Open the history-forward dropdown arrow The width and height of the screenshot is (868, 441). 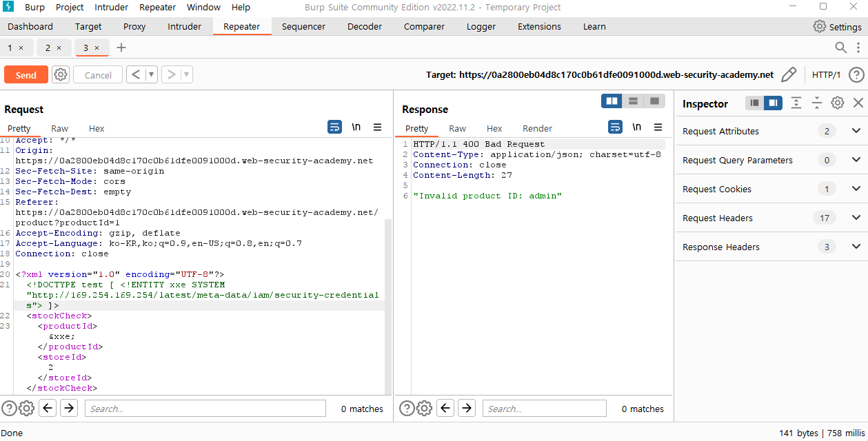point(186,74)
